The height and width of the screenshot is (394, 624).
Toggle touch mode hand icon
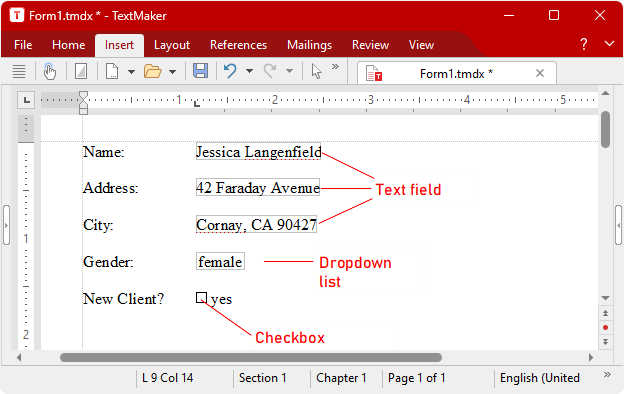pyautogui.click(x=50, y=72)
